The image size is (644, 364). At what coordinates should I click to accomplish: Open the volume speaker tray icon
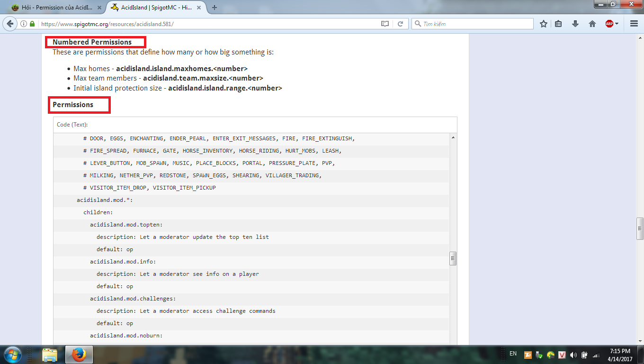pyautogui.click(x=573, y=355)
